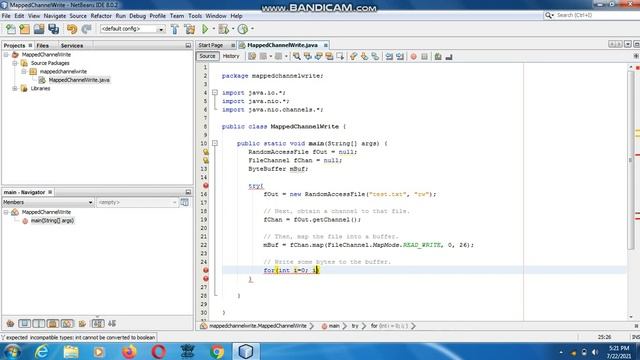640x360 pixels.
Task: Click the New File toolbar icon
Action: 11,29
